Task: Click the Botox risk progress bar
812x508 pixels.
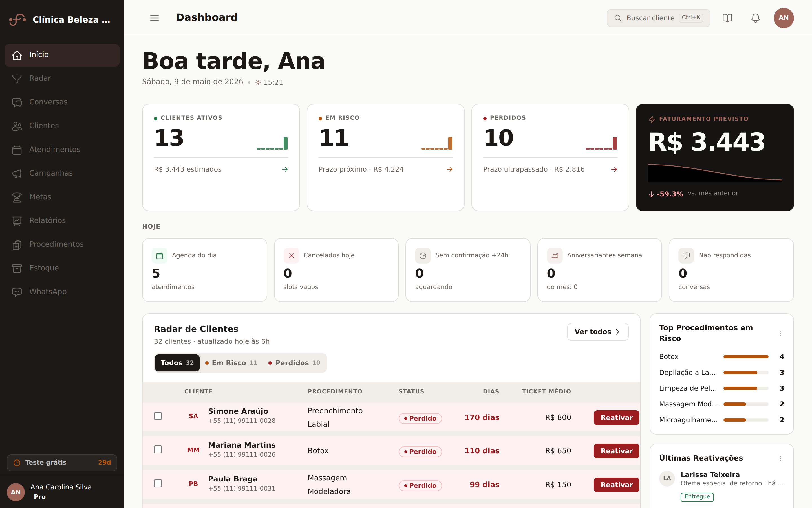Action: (745, 357)
